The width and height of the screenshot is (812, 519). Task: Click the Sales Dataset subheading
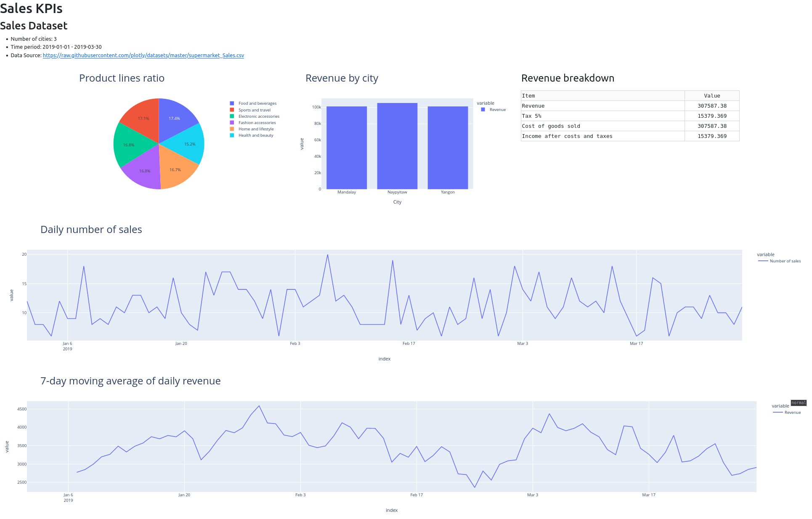pyautogui.click(x=34, y=26)
